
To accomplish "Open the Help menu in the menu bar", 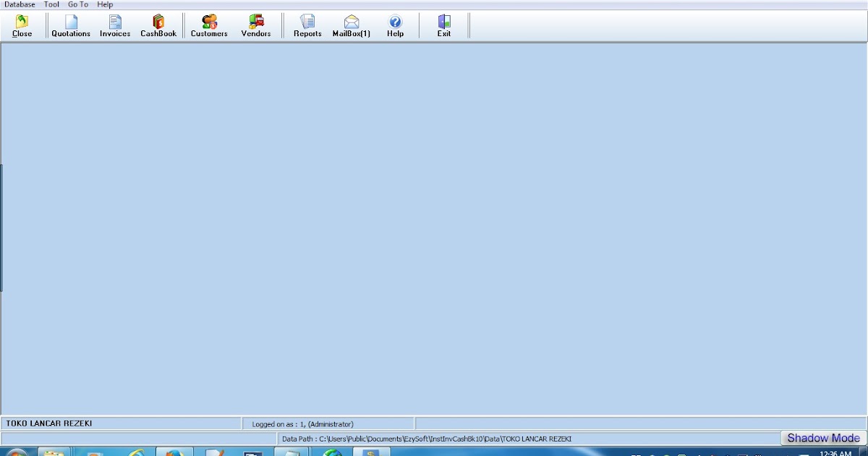I will 105,4.
